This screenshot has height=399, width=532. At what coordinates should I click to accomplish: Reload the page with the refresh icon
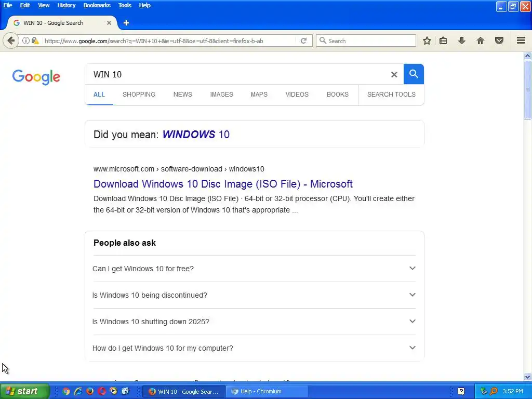pos(303,41)
